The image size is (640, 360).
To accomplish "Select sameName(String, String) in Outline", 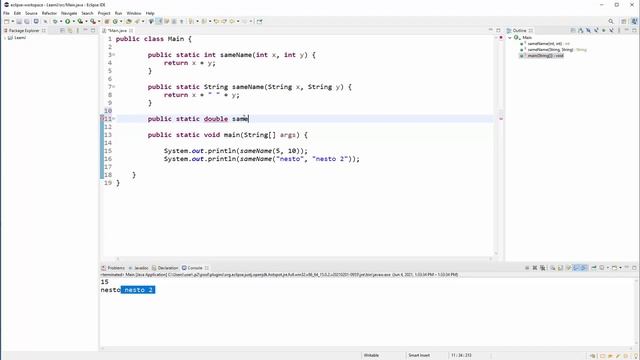I will 553,50.
